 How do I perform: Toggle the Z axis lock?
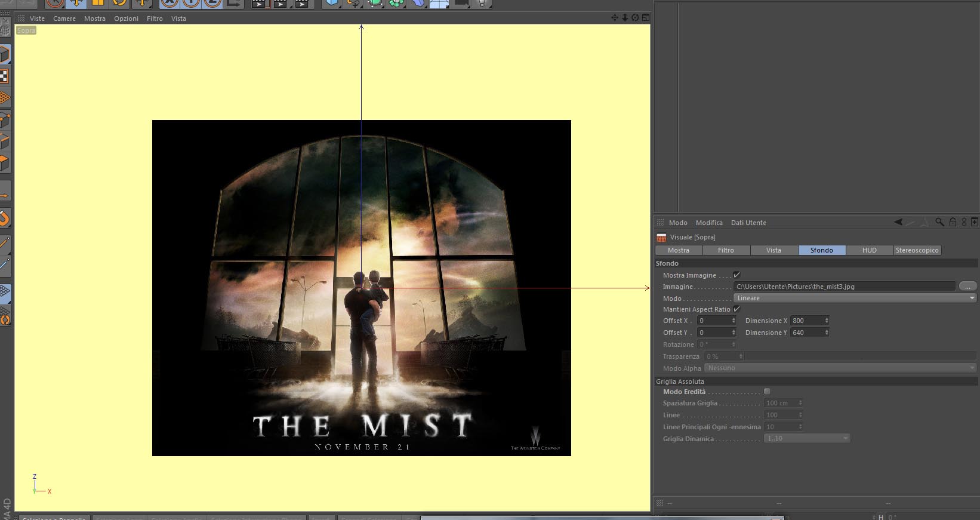pyautogui.click(x=212, y=3)
